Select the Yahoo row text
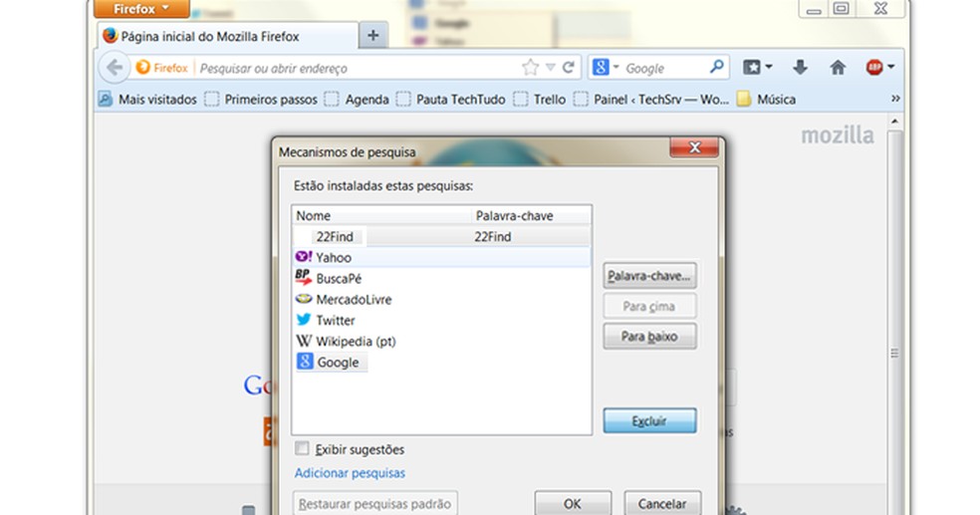 pos(334,257)
